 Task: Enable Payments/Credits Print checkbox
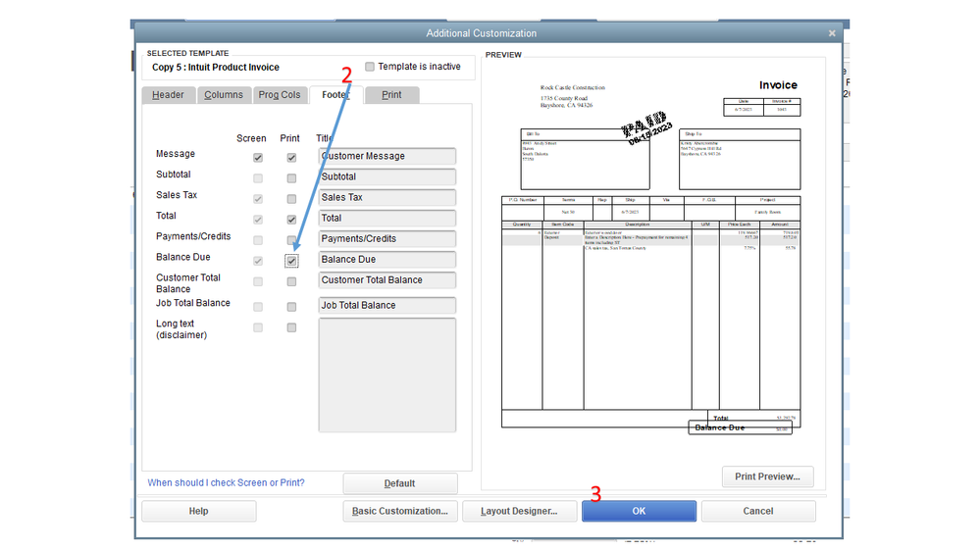click(x=291, y=240)
